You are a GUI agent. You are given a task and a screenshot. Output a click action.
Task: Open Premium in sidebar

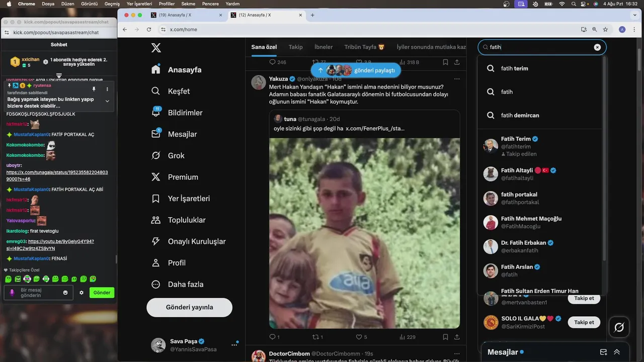tap(175, 177)
